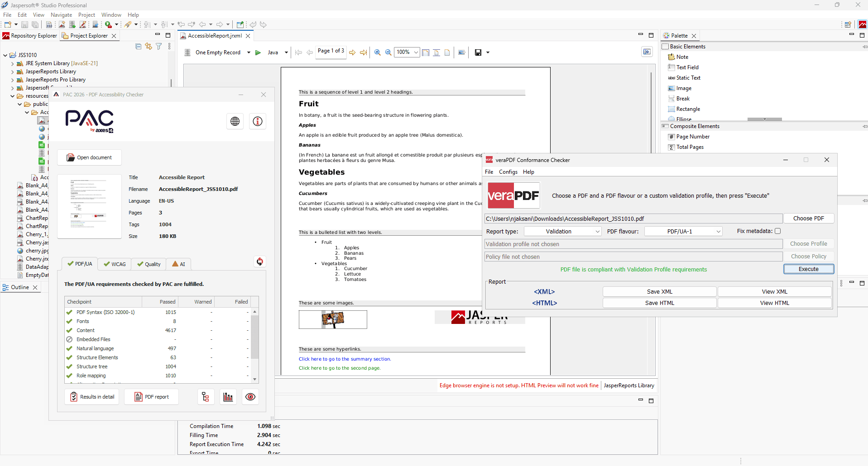Click PAC reload document icon
The image size is (868, 466).
click(x=259, y=262)
